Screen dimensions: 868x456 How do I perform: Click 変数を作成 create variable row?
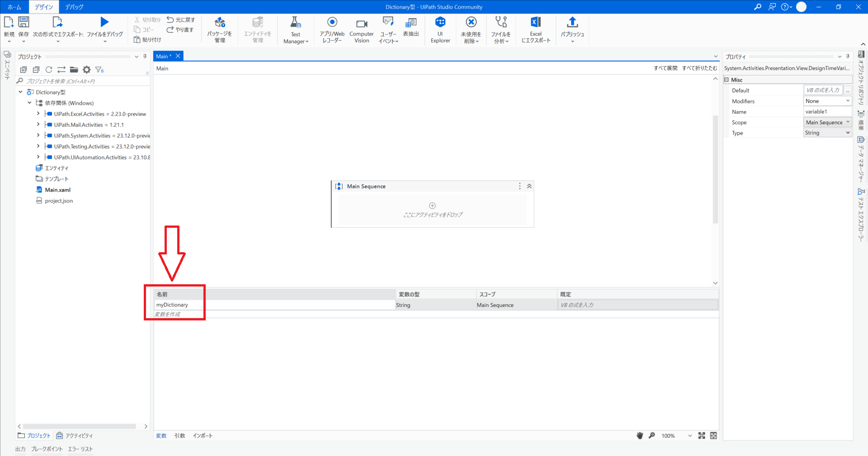click(x=167, y=314)
